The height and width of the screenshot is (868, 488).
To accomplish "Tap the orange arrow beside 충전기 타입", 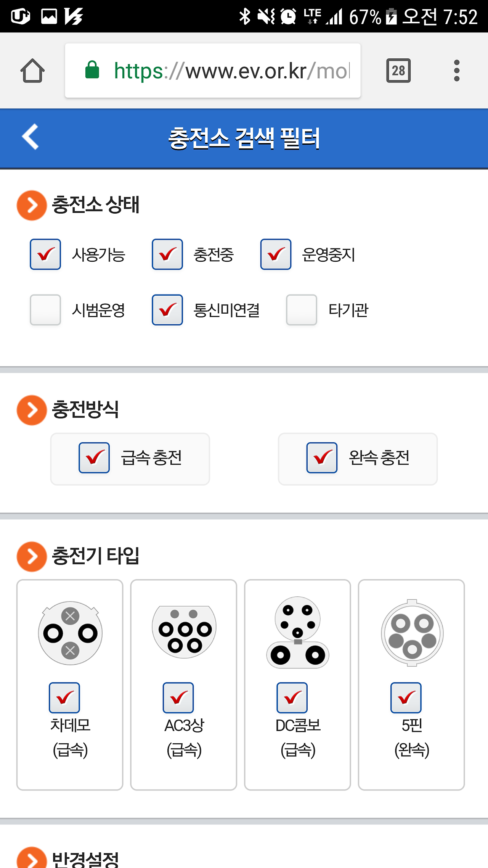I will pos(32,557).
